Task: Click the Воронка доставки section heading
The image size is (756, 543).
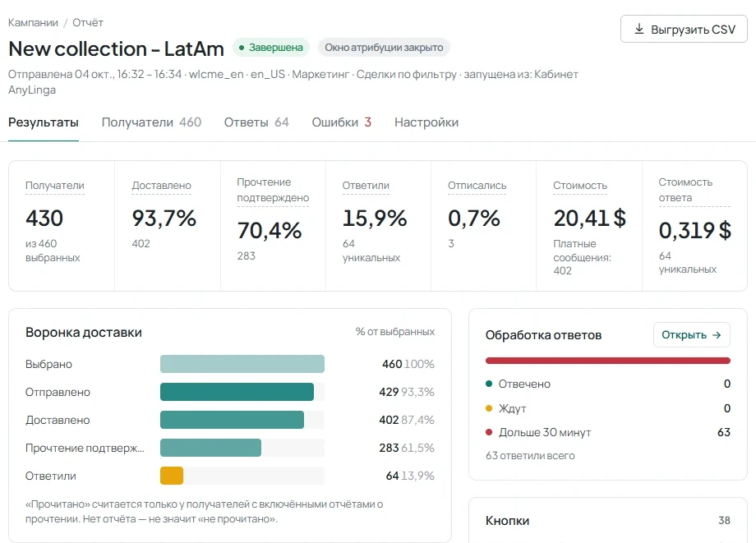Action: pyautogui.click(x=84, y=333)
